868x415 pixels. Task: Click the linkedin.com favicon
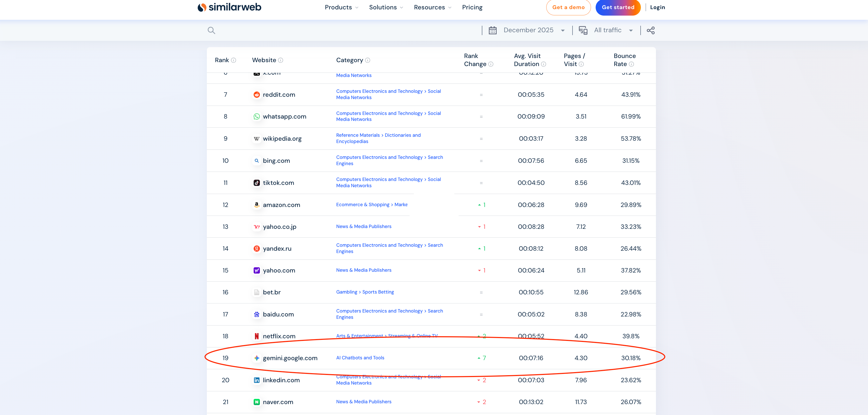pyautogui.click(x=257, y=380)
